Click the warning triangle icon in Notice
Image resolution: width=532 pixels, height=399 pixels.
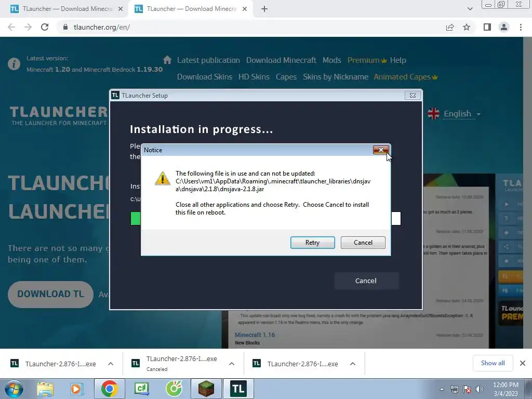(x=163, y=178)
